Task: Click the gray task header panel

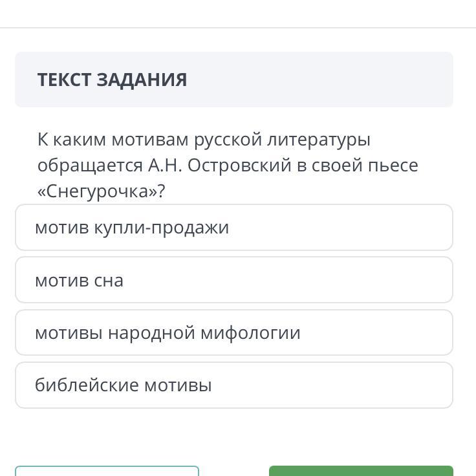Action: pos(233,80)
